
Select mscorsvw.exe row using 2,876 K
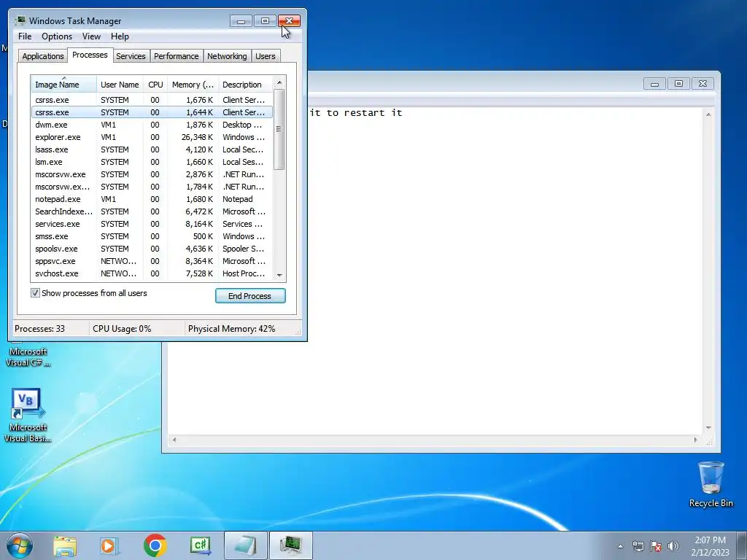152,174
